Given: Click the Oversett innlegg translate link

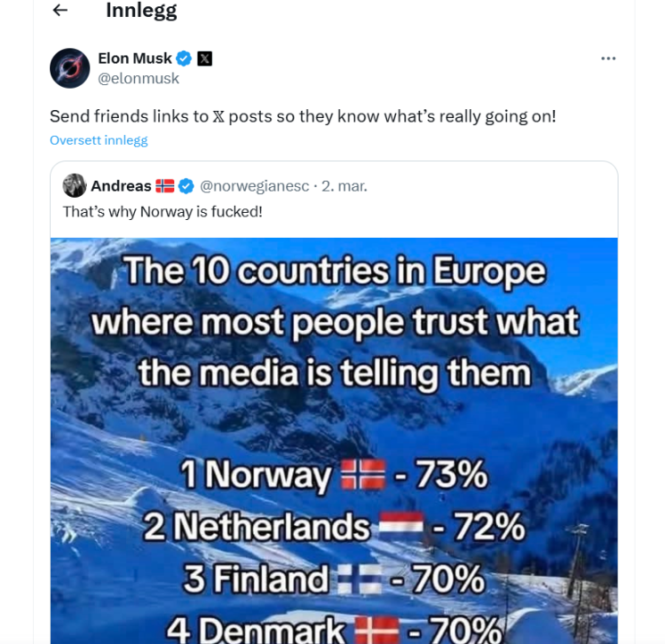Looking at the screenshot, I should tap(98, 140).
